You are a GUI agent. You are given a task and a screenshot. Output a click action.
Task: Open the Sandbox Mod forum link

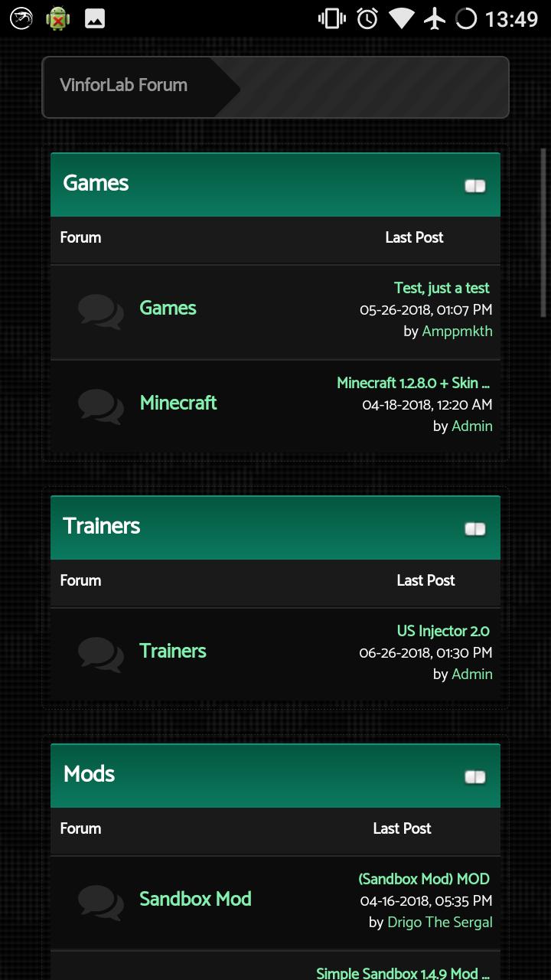[x=195, y=899]
